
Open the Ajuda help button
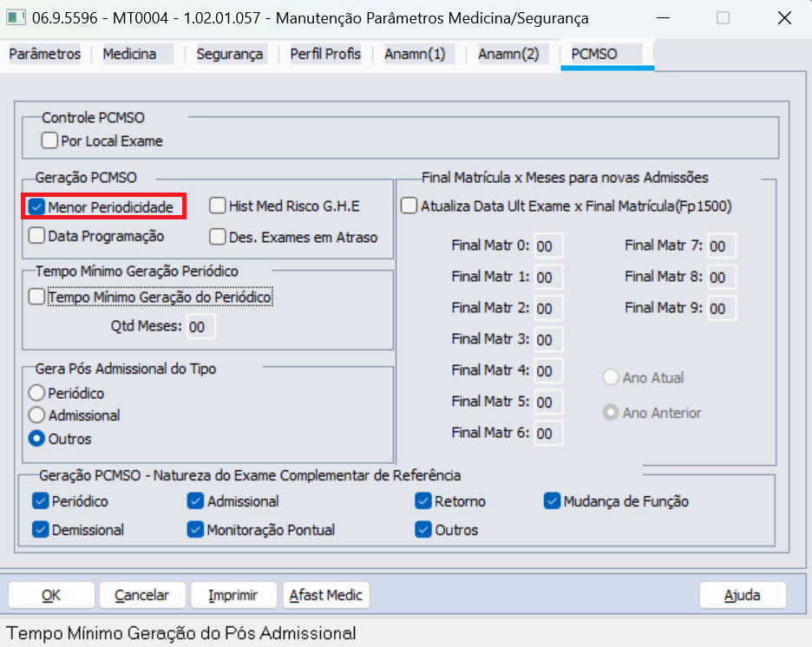coord(742,595)
